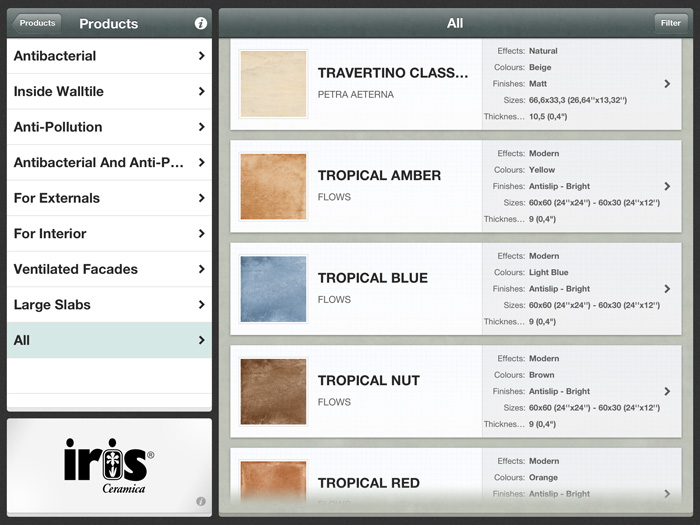Screen dimensions: 700x525
Task: Expand the Antibacterial category chevron
Action: [201, 56]
